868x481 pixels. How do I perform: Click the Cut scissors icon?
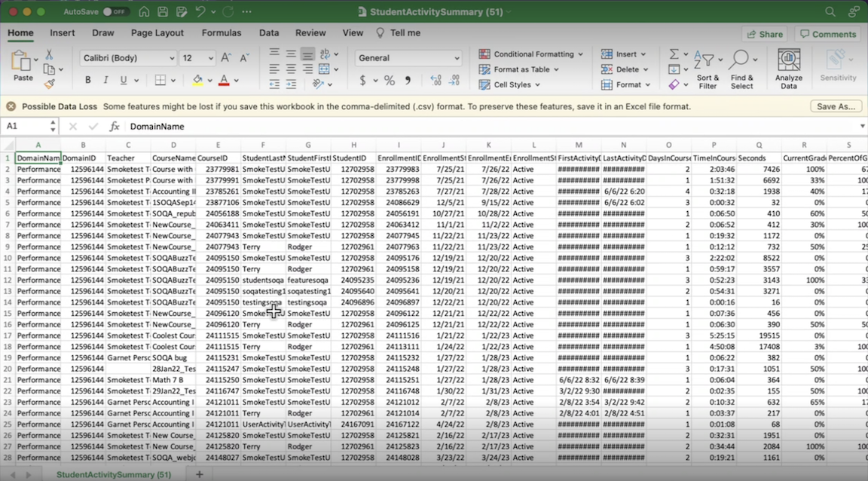coord(49,54)
